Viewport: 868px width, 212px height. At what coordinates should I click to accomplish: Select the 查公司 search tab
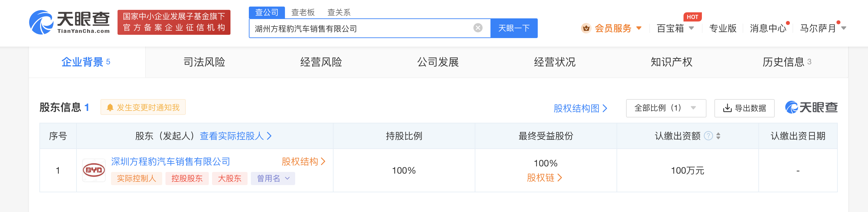267,12
